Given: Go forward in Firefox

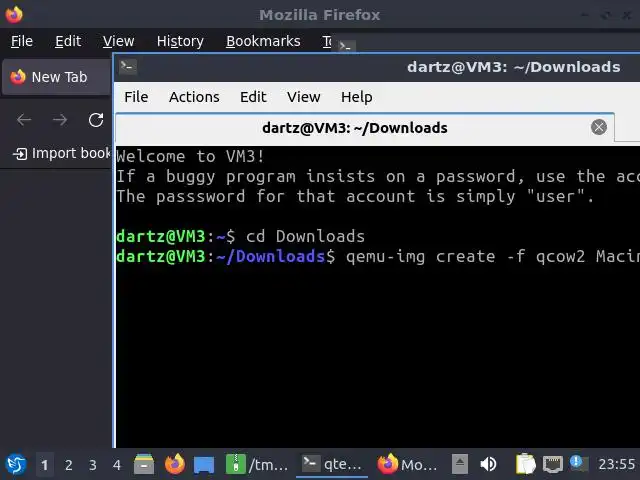Looking at the screenshot, I should coord(60,120).
